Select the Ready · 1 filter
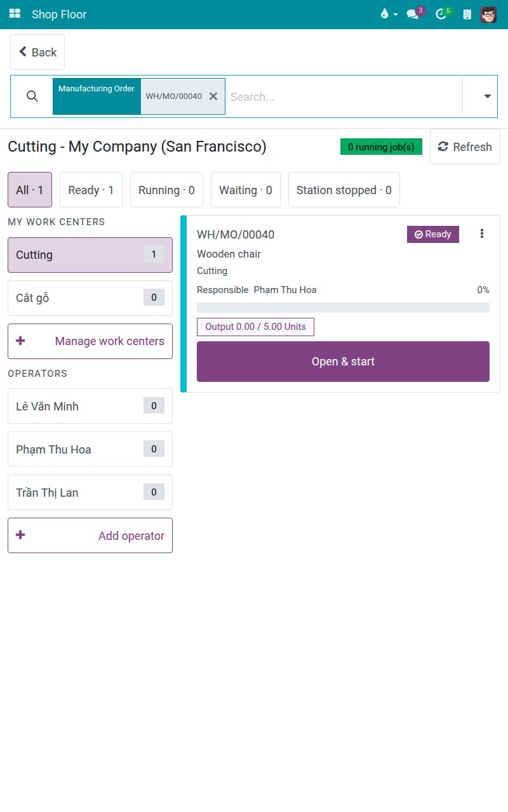 [91, 190]
